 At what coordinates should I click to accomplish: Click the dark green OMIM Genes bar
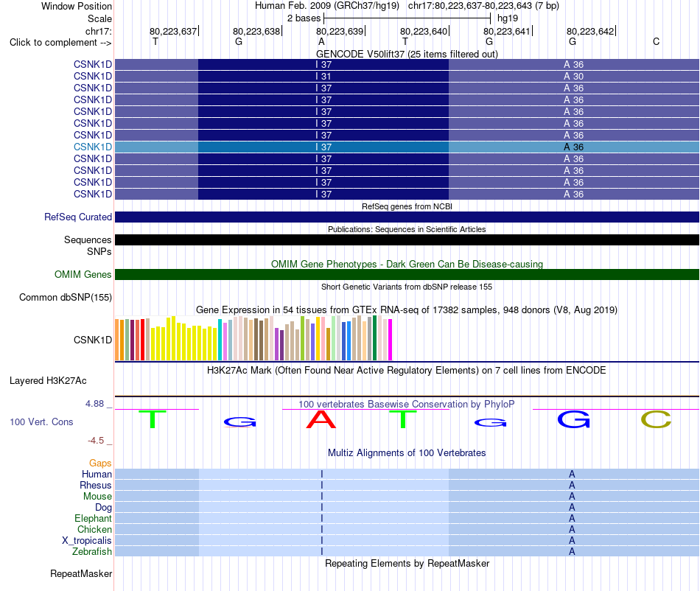(x=407, y=275)
